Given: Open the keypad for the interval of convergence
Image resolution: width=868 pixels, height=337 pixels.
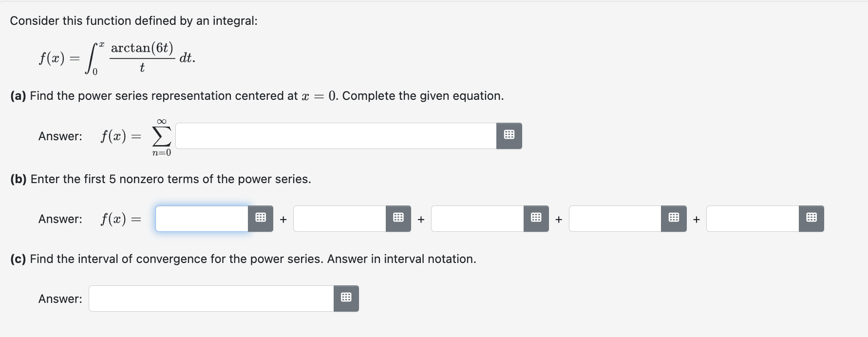Looking at the screenshot, I should [x=346, y=298].
